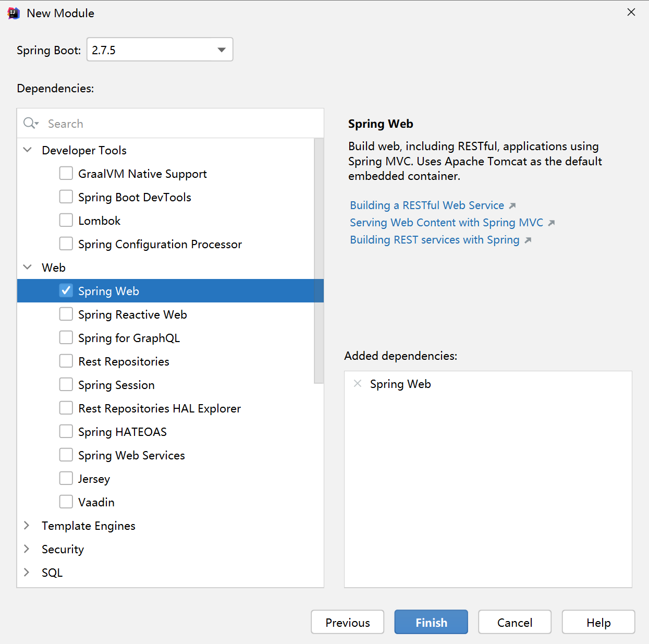Uncheck the Spring Web checkbox
This screenshot has height=644, width=649.
tap(66, 290)
